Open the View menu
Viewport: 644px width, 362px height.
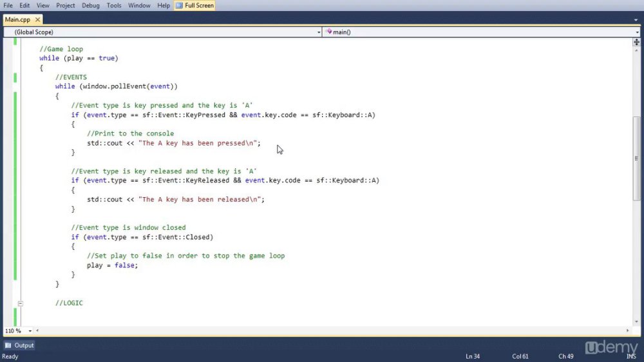click(43, 5)
